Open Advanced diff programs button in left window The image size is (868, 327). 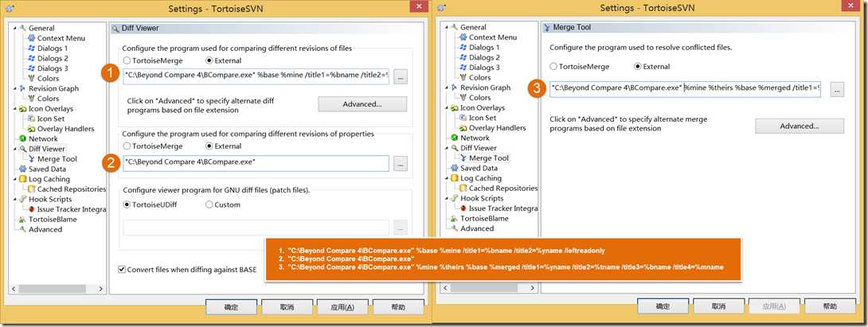[x=362, y=104]
